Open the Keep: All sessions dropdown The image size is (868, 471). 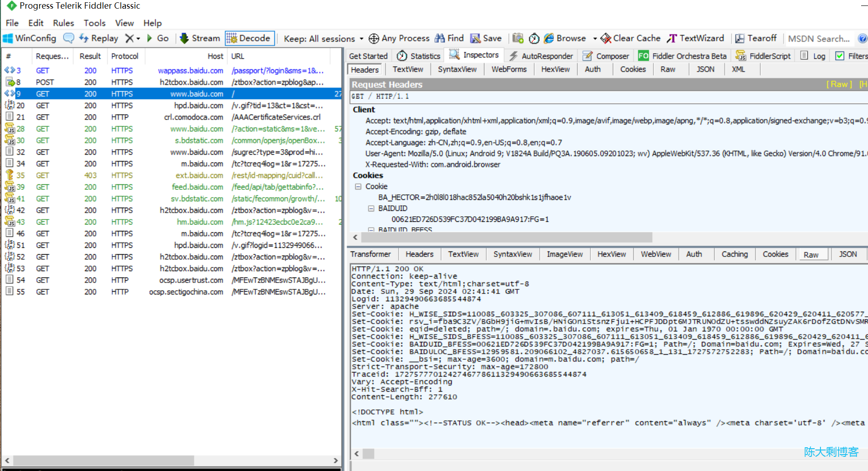pyautogui.click(x=323, y=39)
